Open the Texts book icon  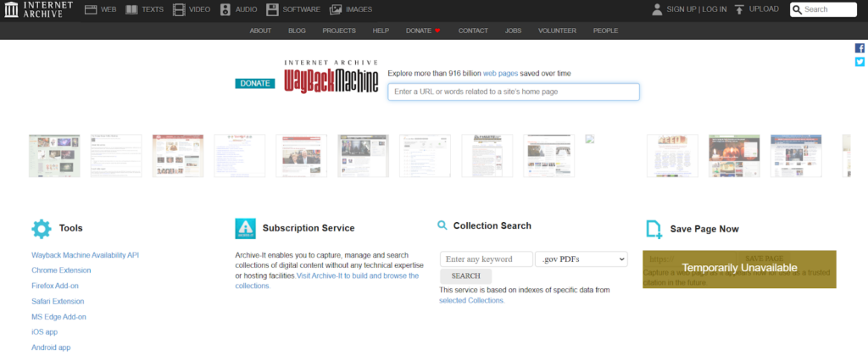pyautogui.click(x=131, y=10)
